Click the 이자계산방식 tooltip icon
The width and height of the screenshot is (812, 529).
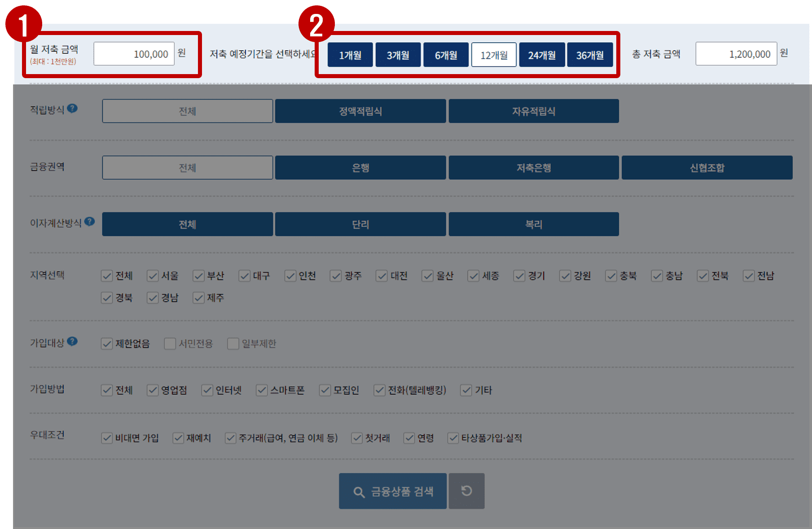[x=90, y=220]
